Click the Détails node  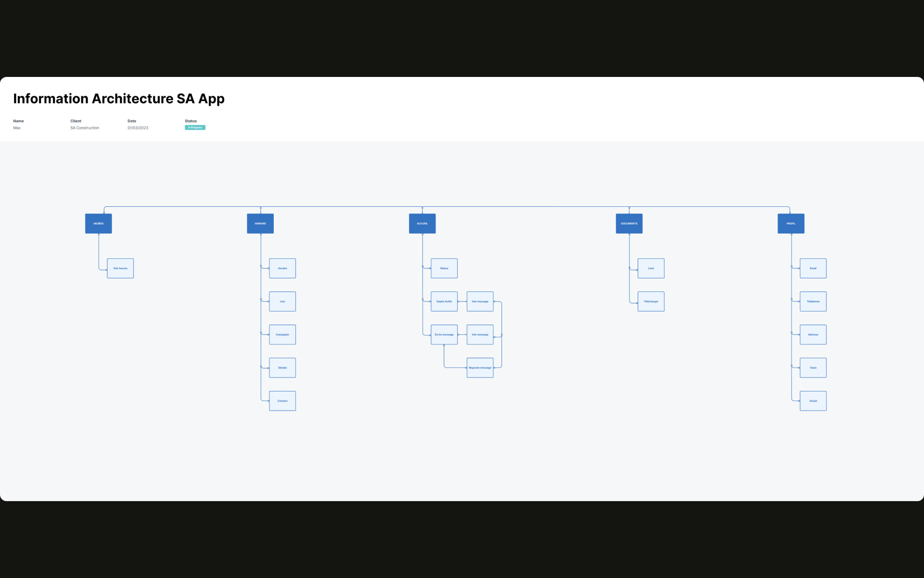coord(282,368)
